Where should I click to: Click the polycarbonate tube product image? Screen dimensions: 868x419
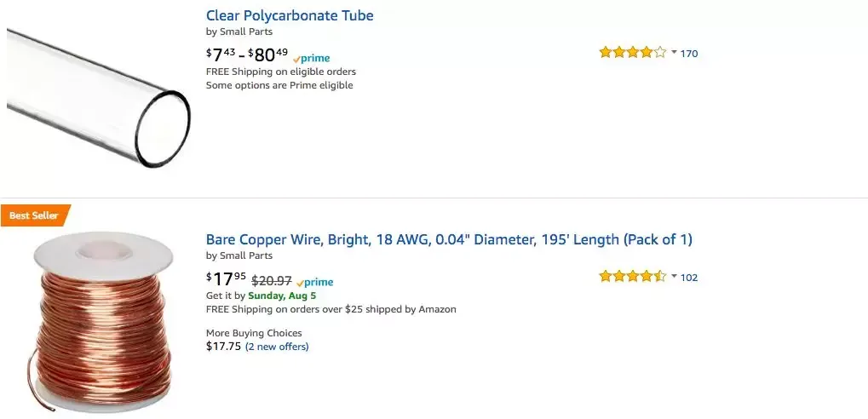pyautogui.click(x=98, y=96)
